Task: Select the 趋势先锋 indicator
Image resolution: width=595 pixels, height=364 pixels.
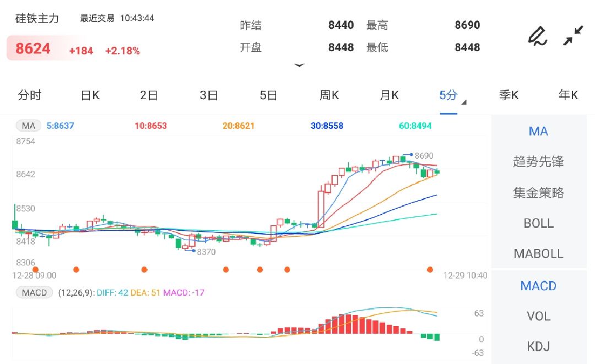Action: click(538, 161)
